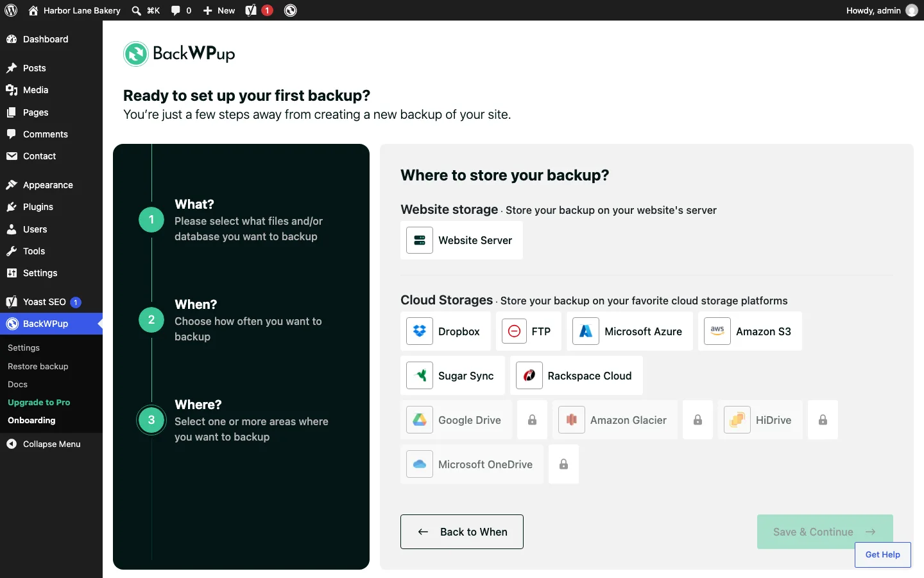Select Sugar Sync storage option

click(452, 376)
